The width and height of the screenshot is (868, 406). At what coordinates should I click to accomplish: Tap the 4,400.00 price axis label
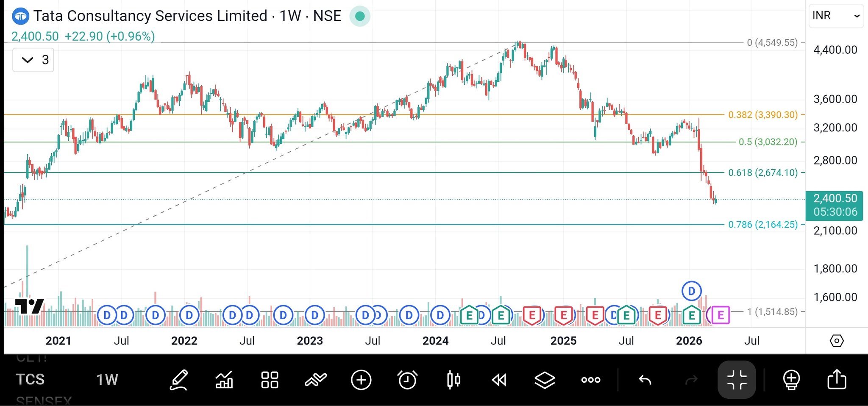coord(835,50)
